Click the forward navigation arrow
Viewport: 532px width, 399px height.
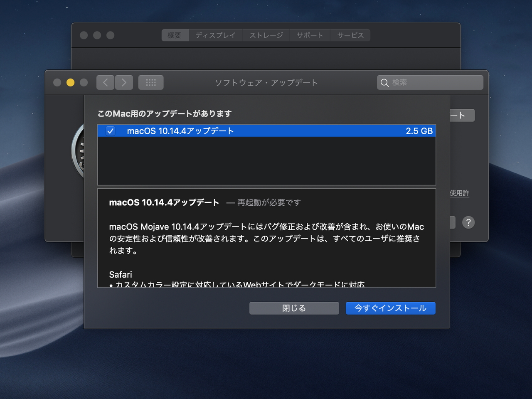(124, 82)
